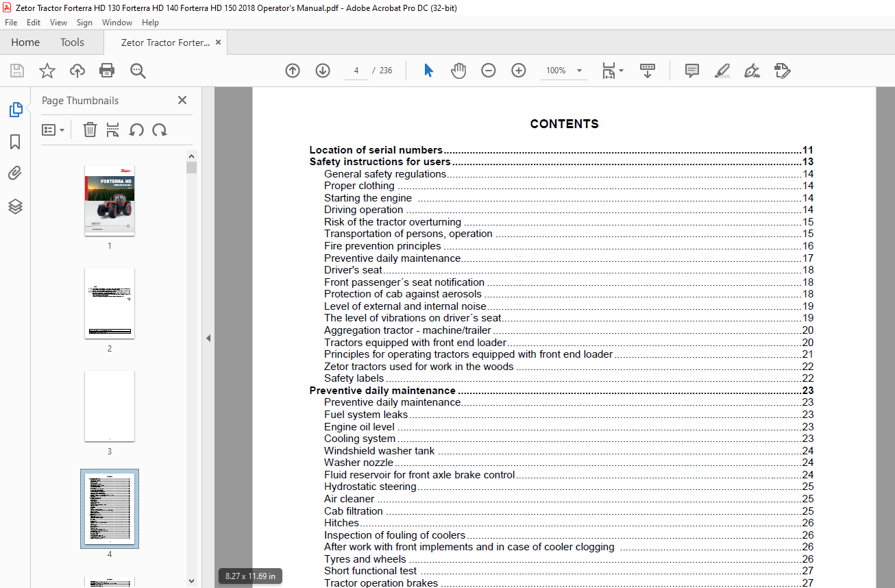Click the request signatures icon in the toolbar

tap(782, 71)
